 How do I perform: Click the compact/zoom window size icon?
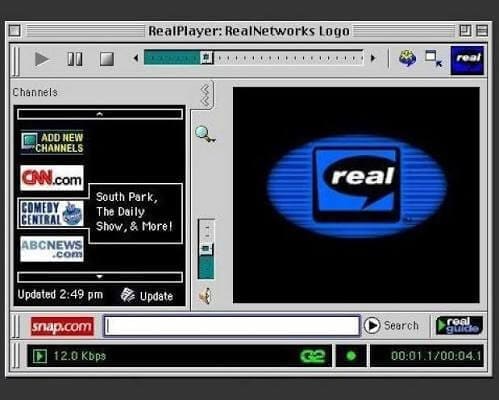click(434, 59)
